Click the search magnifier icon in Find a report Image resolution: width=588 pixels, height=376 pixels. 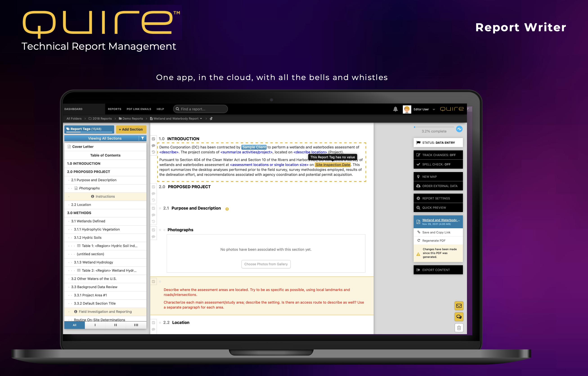(x=177, y=109)
